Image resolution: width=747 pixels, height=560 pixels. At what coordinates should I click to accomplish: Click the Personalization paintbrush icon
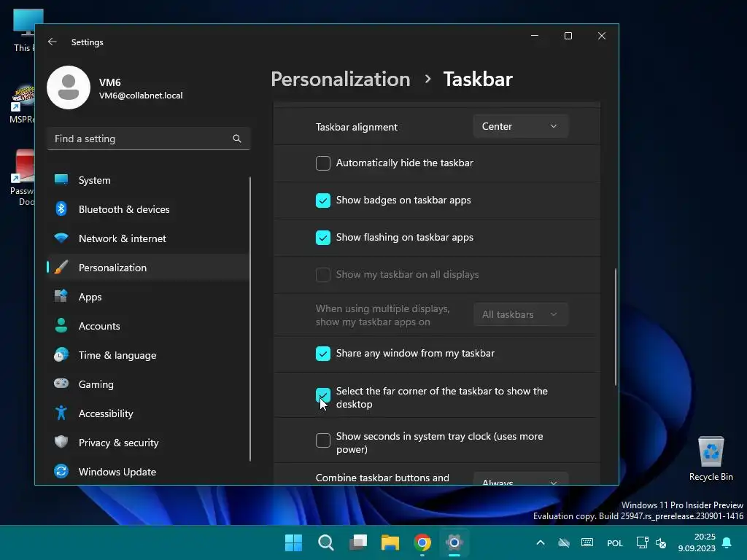[x=61, y=267]
